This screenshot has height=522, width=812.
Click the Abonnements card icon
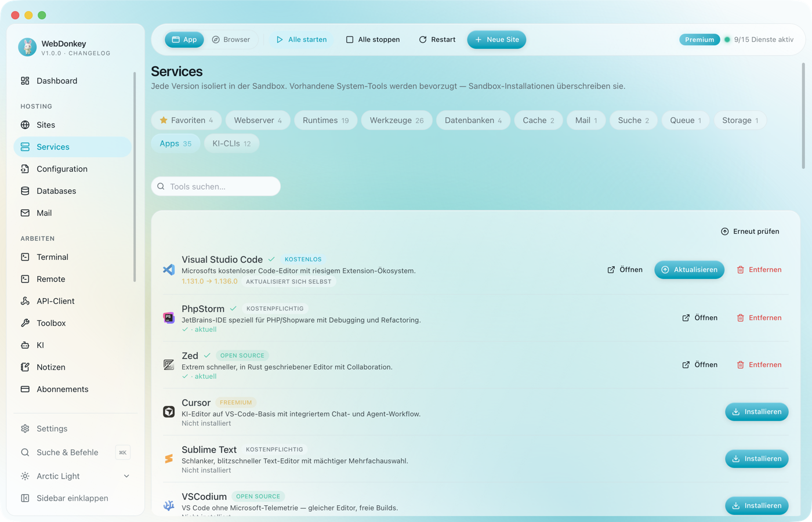[x=25, y=389]
